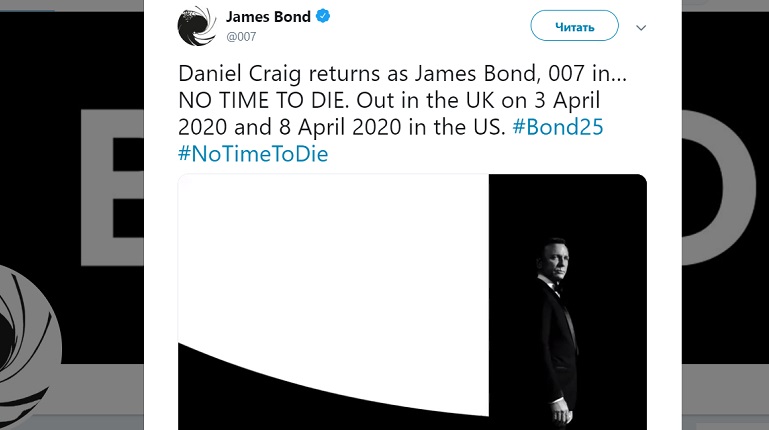The width and height of the screenshot is (769, 430).
Task: Open the tweet's poster image
Action: coord(412,300)
